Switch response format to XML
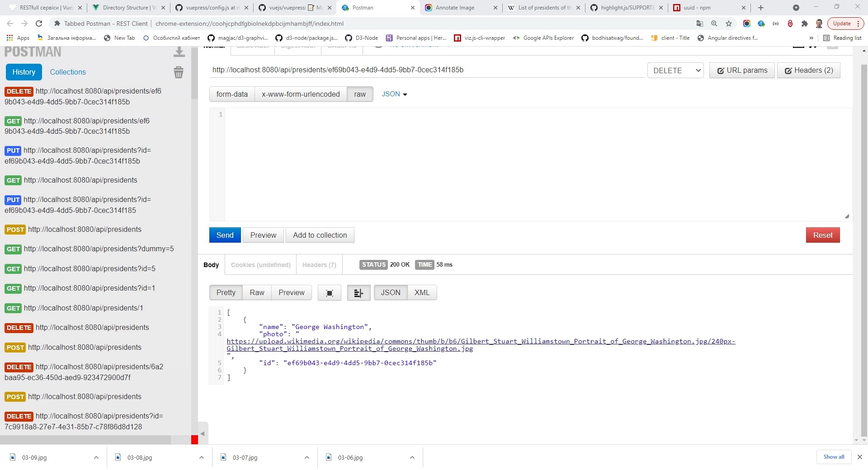This screenshot has width=868, height=470. click(x=422, y=293)
